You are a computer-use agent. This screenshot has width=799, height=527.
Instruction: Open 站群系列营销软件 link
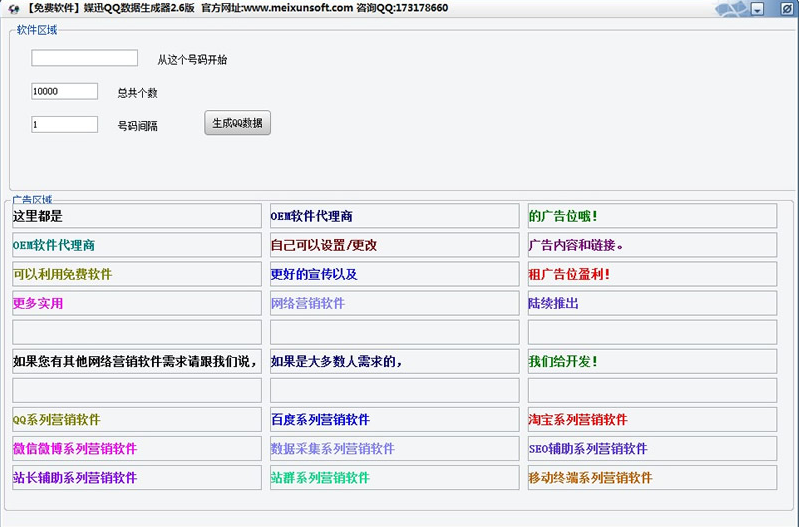[395, 478]
